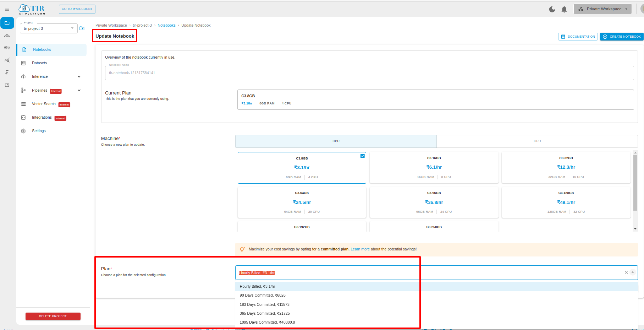Screen dimensions: 644x330
Task: Click the DOCUMENTATION button
Action: pyautogui.click(x=578, y=37)
